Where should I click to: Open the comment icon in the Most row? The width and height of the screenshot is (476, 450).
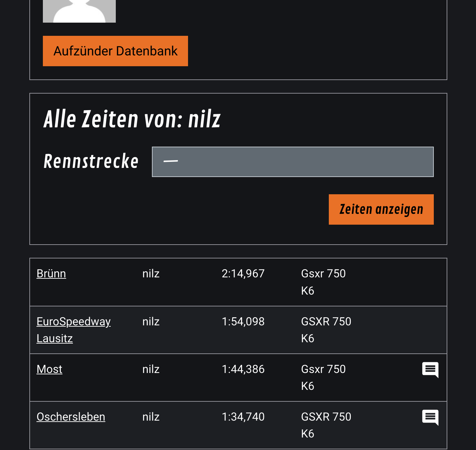pos(430,370)
